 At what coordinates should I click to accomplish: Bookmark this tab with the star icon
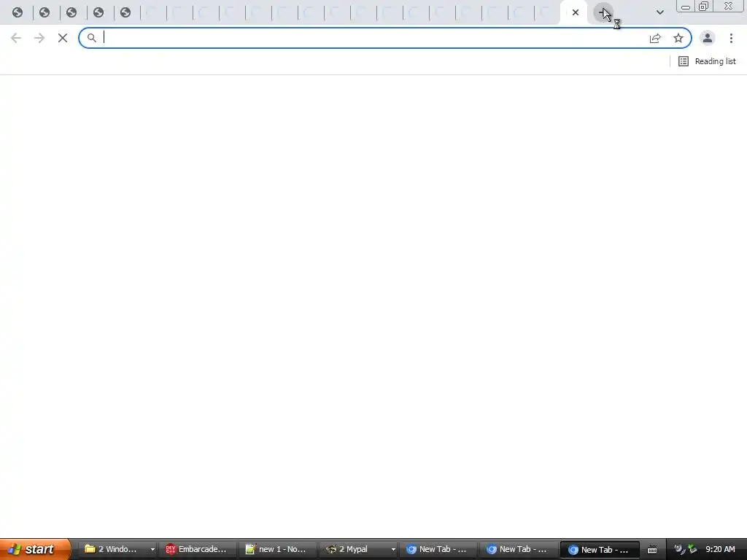coord(678,38)
